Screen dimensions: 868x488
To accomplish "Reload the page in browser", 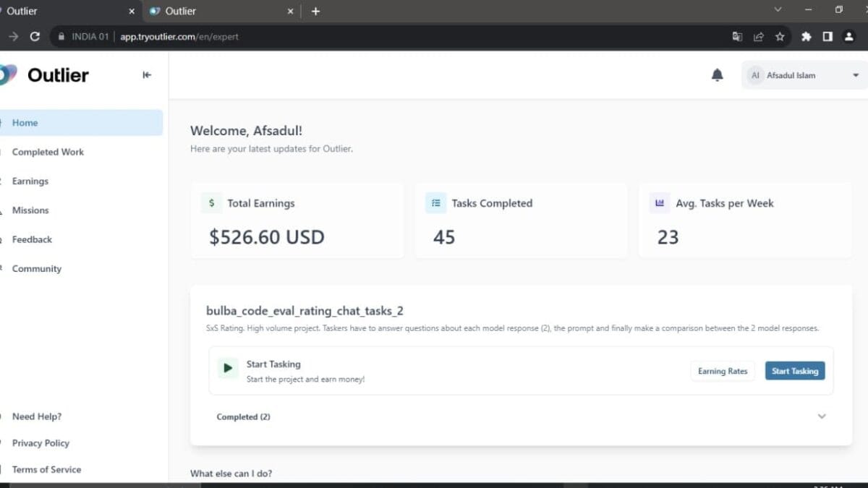I will click(x=35, y=36).
